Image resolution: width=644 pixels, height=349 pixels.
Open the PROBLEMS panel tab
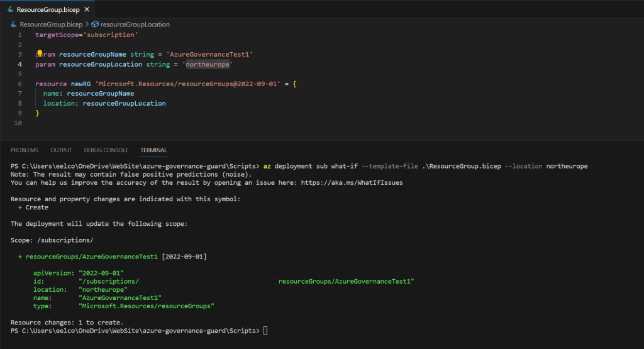coord(25,150)
